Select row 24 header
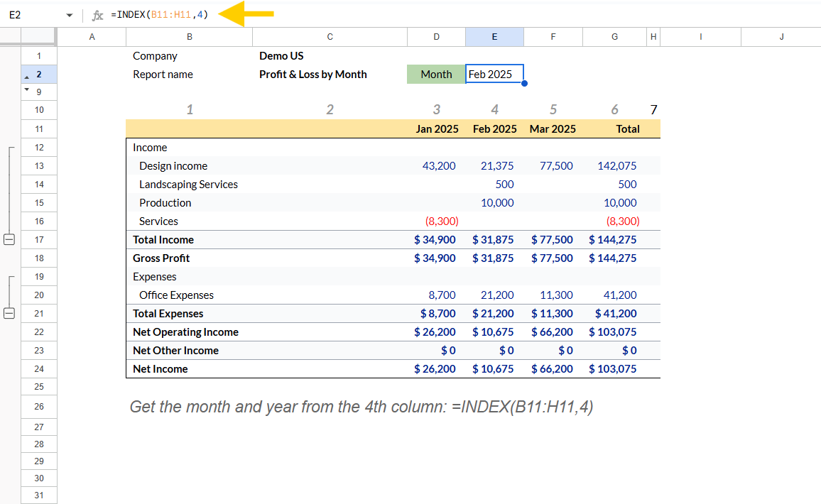 (x=39, y=369)
